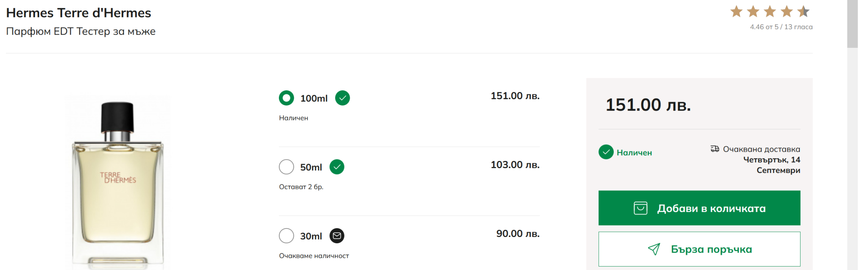Click the paper plane icon on Бърза поръчка
The image size is (868, 270).
[x=654, y=249]
